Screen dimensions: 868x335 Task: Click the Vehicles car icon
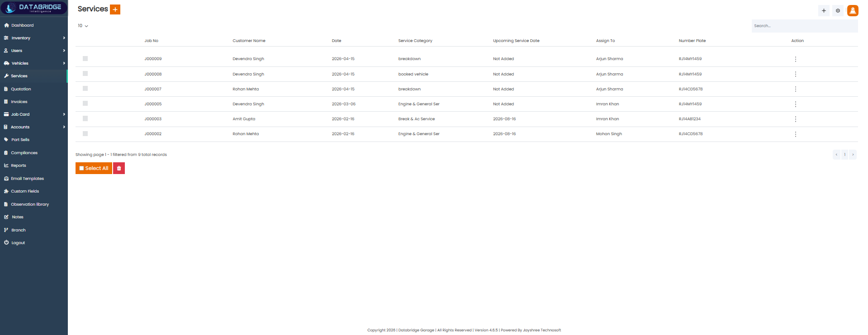6,63
